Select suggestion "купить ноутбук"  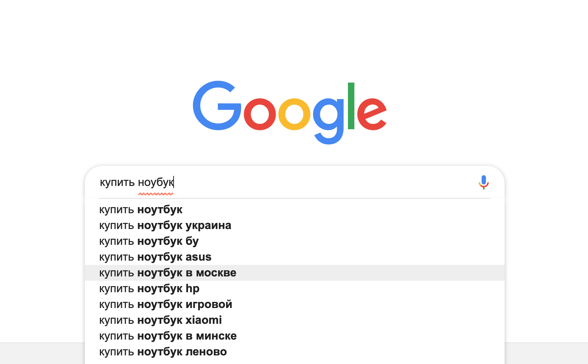click(x=141, y=210)
